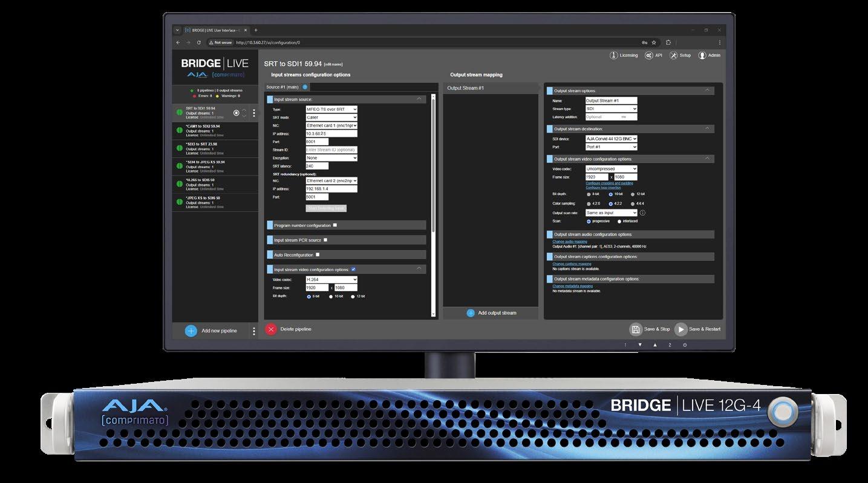The height and width of the screenshot is (483, 868).
Task: Click the Stream ID input field
Action: click(x=331, y=149)
